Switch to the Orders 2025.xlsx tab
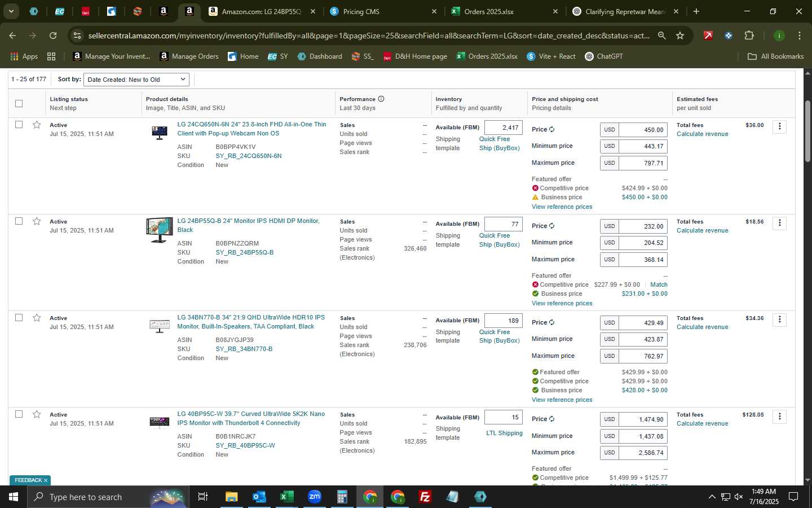This screenshot has height=508, width=812. tap(504, 11)
